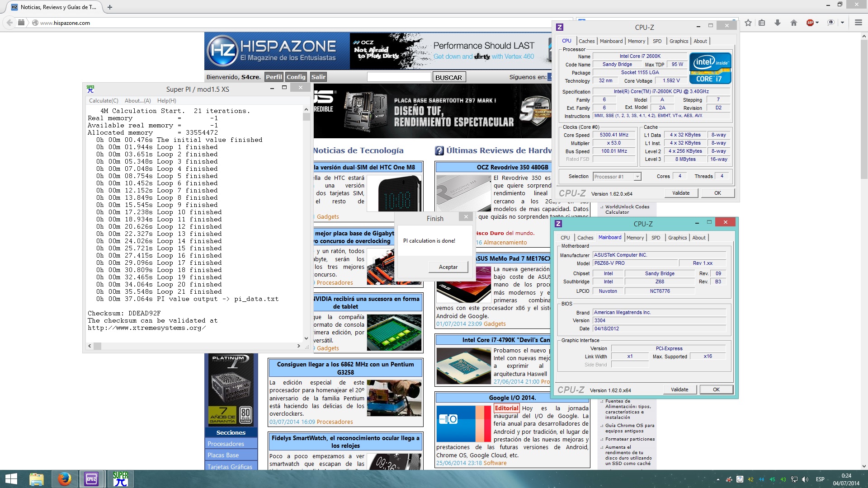This screenshot has width=868, height=488.
Task: Open File Explorer from the taskbar
Action: point(37,479)
